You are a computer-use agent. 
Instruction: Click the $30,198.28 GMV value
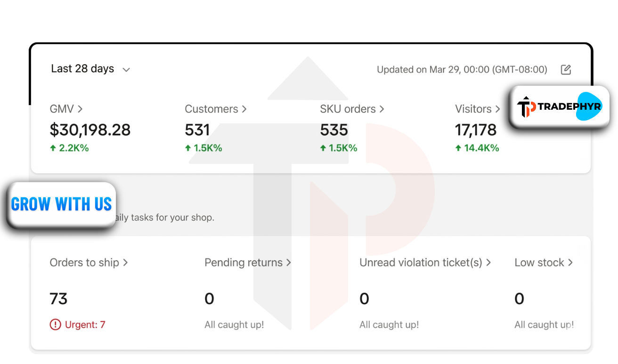(90, 130)
